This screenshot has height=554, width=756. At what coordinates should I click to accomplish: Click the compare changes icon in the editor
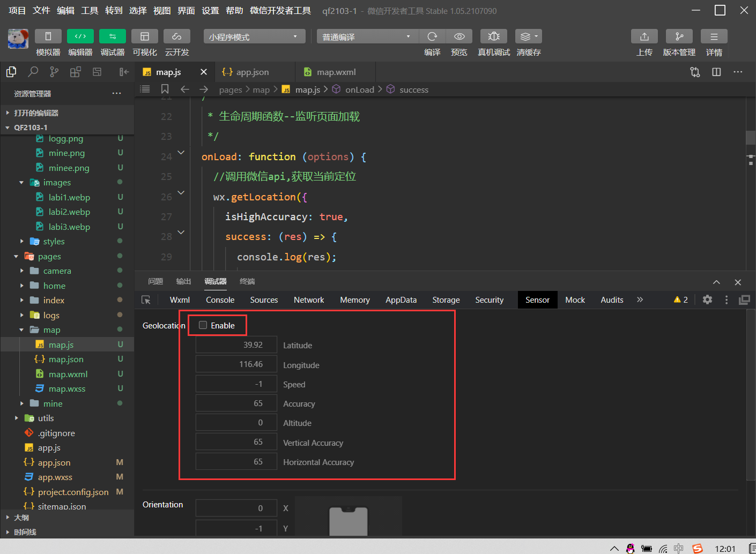(x=695, y=72)
